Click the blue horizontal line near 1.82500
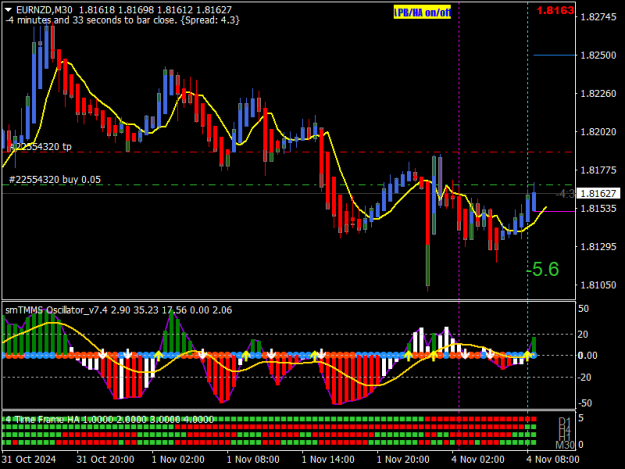 (554, 55)
